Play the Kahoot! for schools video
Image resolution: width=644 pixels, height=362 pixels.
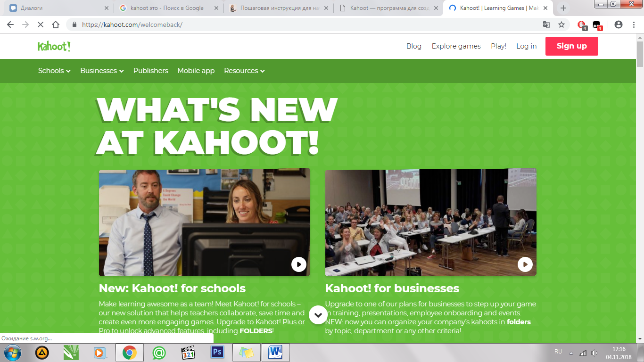click(299, 264)
